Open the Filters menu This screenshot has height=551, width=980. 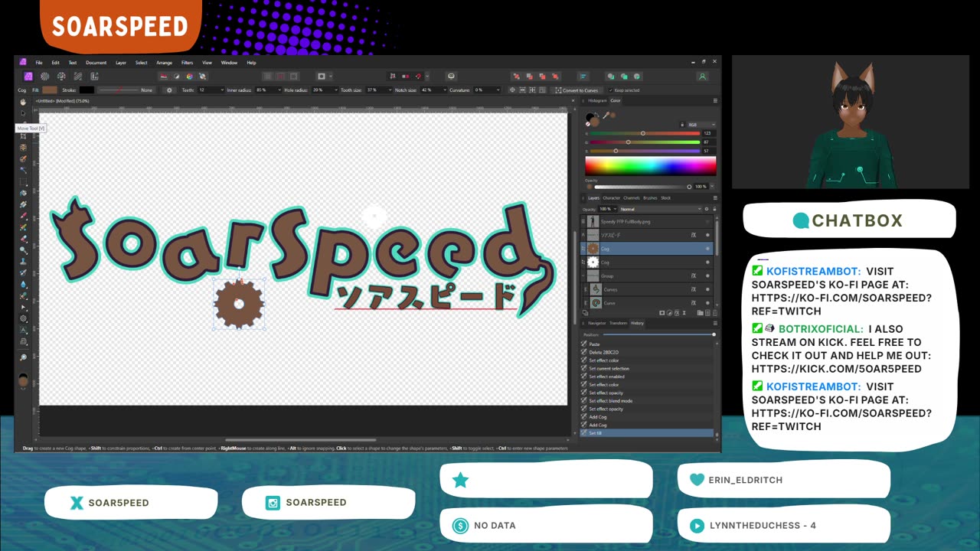(x=187, y=63)
